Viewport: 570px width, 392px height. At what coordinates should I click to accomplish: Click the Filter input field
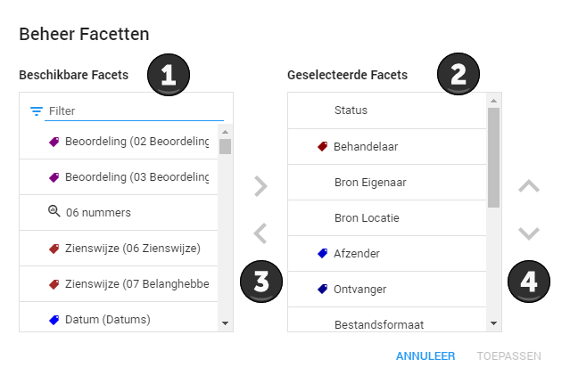pos(134,111)
